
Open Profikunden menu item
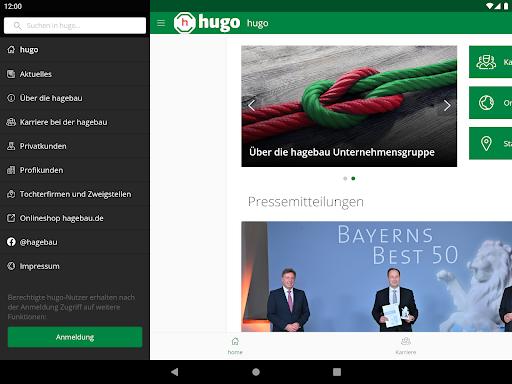point(75,170)
